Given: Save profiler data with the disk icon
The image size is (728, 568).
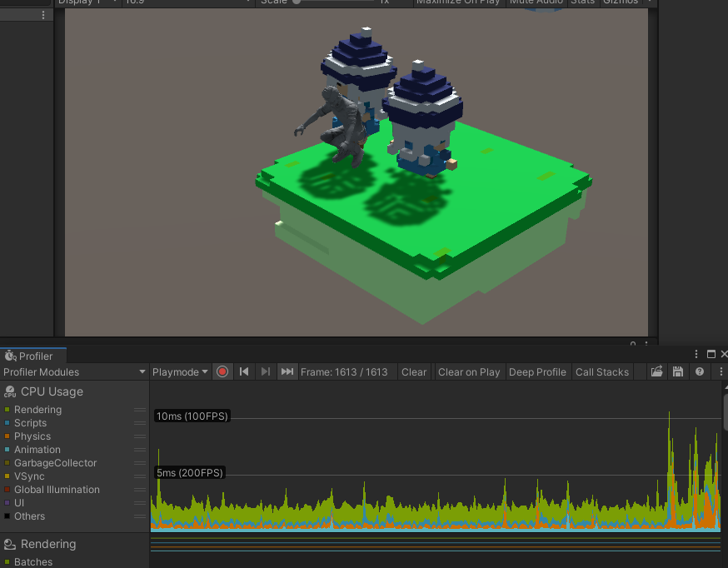Looking at the screenshot, I should click(x=678, y=371).
